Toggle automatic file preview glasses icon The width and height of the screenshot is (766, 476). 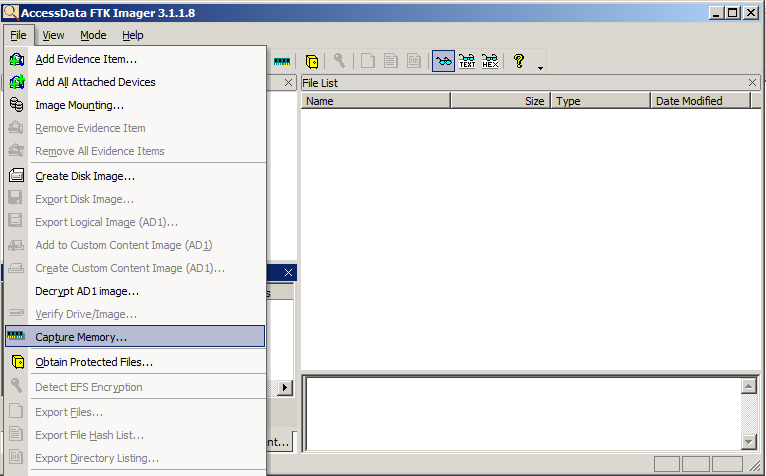[x=444, y=61]
